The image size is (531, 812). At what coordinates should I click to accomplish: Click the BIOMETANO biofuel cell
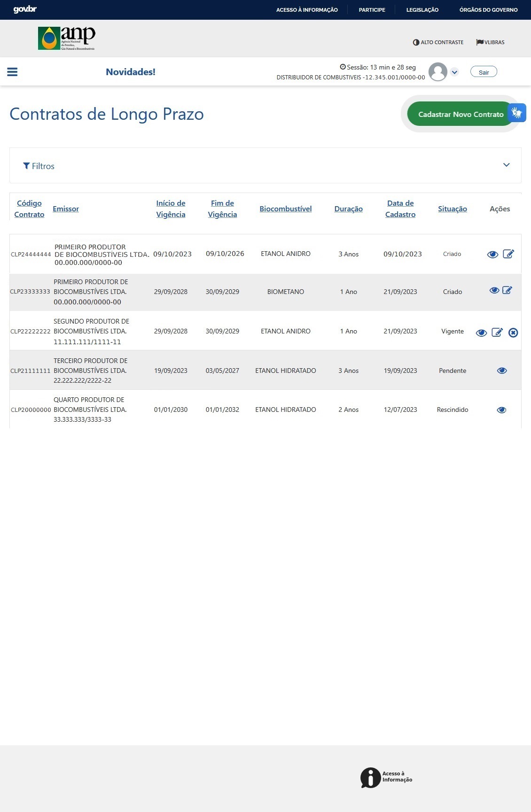[286, 292]
